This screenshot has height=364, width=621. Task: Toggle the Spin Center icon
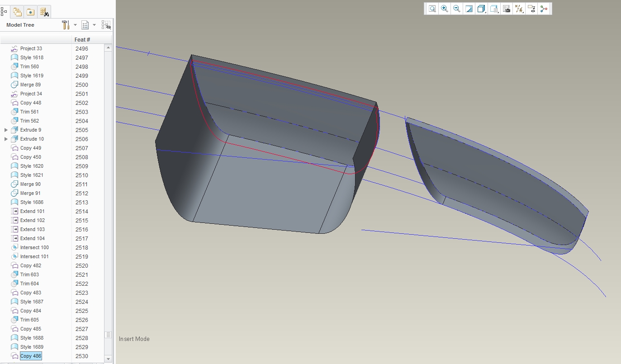[544, 9]
